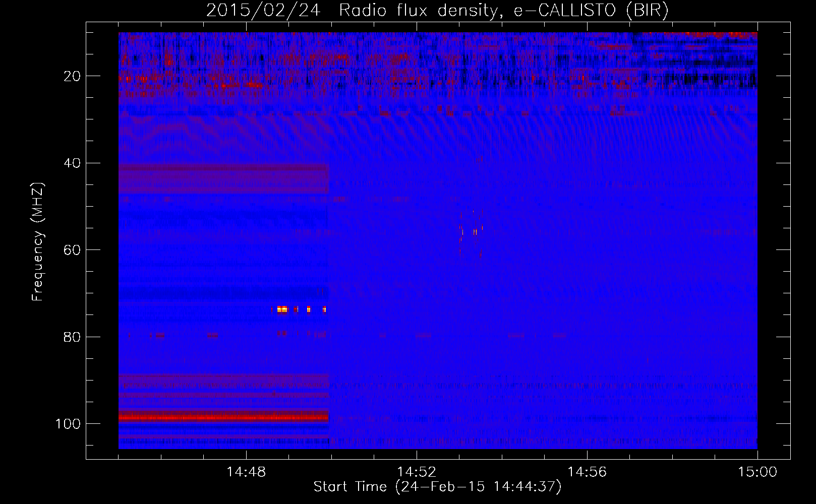Click the "100" frequency tick label
Screen dimensions: 816x504
pyautogui.click(x=68, y=424)
